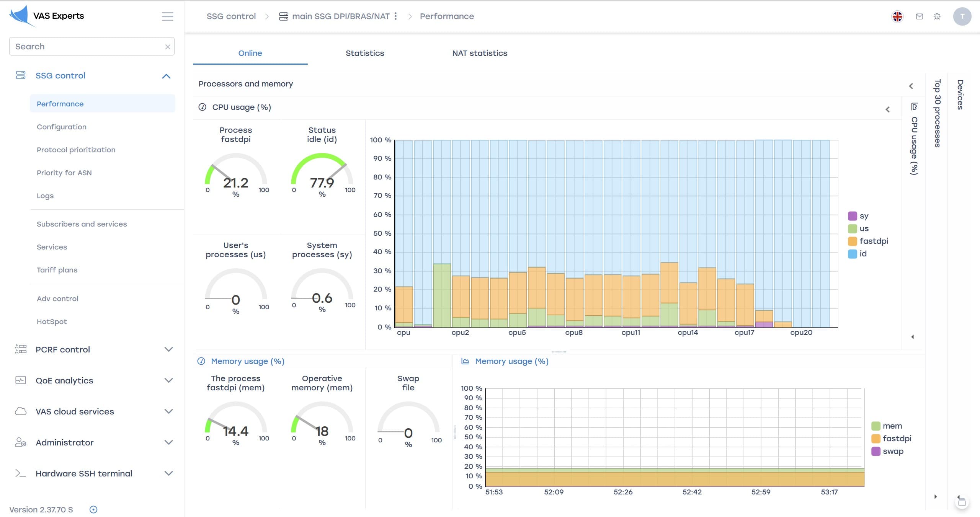
Task: Switch to the Online tab
Action: coord(250,53)
